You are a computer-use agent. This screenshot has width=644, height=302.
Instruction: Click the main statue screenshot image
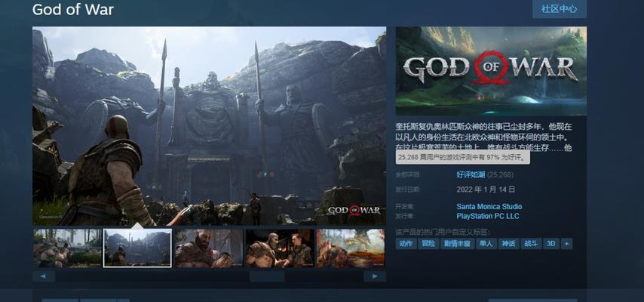click(209, 126)
